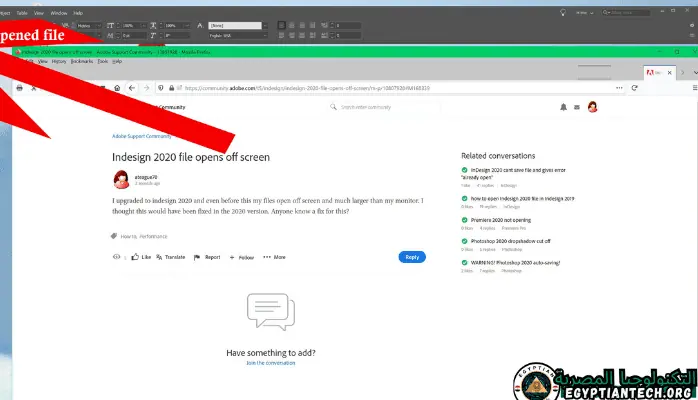
Task: Click the browser back arrow
Action: point(132,88)
